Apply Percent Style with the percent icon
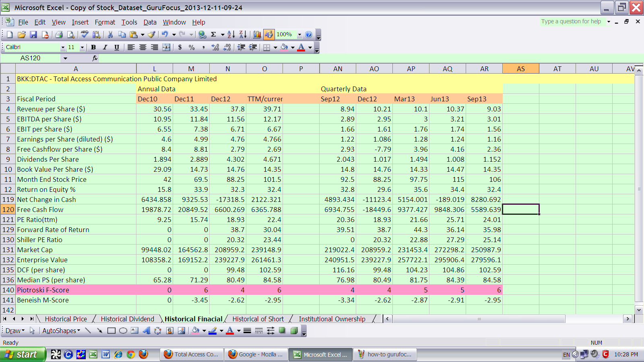 pos(192,47)
